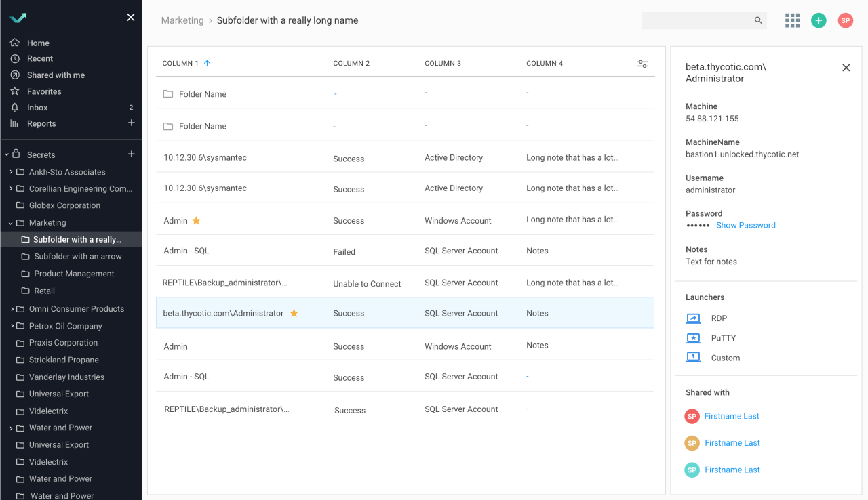Open the column filter icon above the table

coord(642,63)
